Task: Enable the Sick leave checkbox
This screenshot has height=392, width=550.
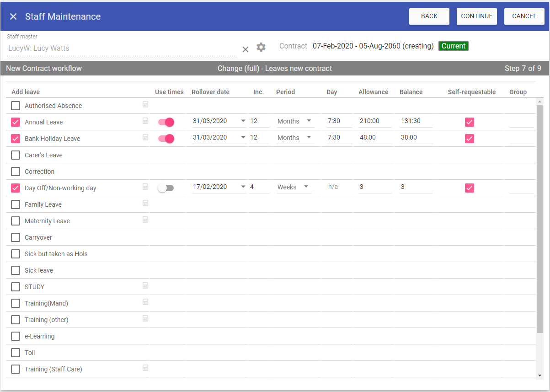Action: (x=16, y=270)
